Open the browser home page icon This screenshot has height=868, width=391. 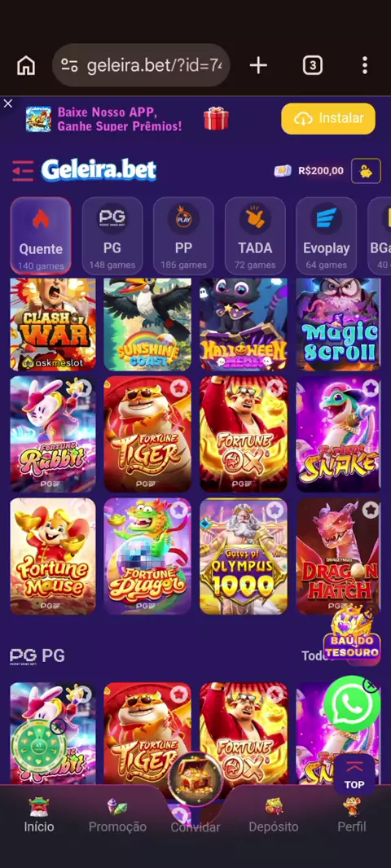point(26,65)
